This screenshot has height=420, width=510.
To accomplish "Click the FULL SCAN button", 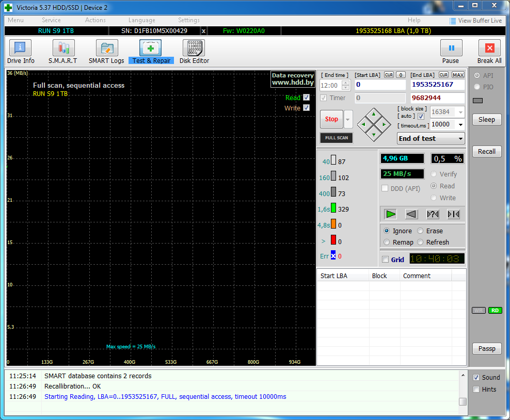I will pyautogui.click(x=337, y=138).
